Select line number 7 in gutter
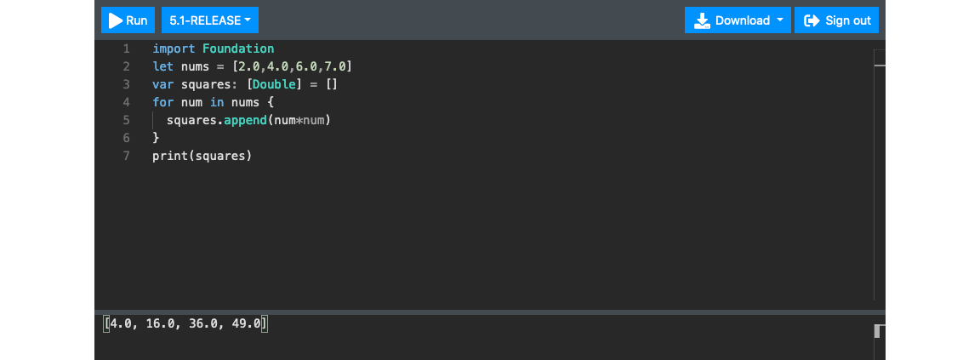Image resolution: width=980 pixels, height=360 pixels. (126, 156)
